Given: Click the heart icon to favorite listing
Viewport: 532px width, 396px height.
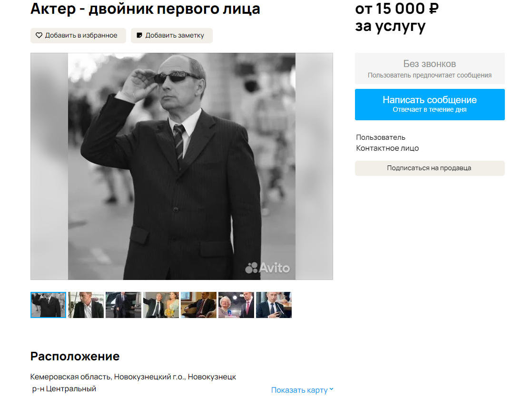Looking at the screenshot, I should (39, 35).
